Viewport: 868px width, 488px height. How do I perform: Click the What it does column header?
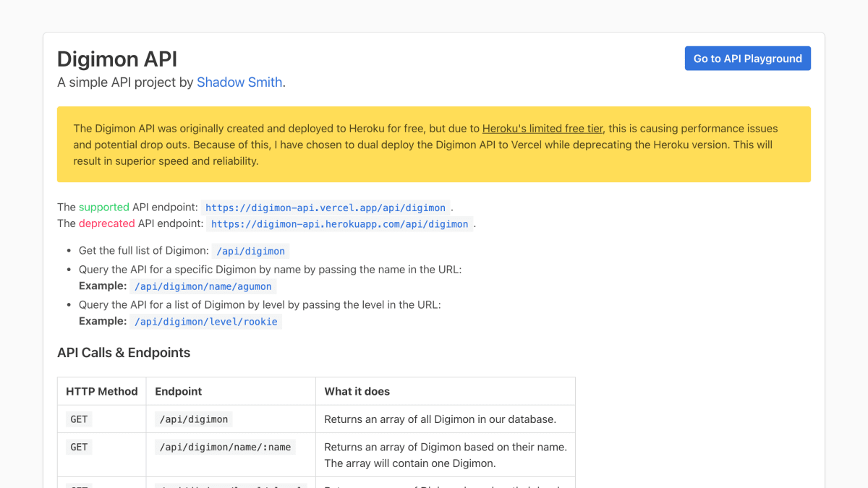(446, 391)
